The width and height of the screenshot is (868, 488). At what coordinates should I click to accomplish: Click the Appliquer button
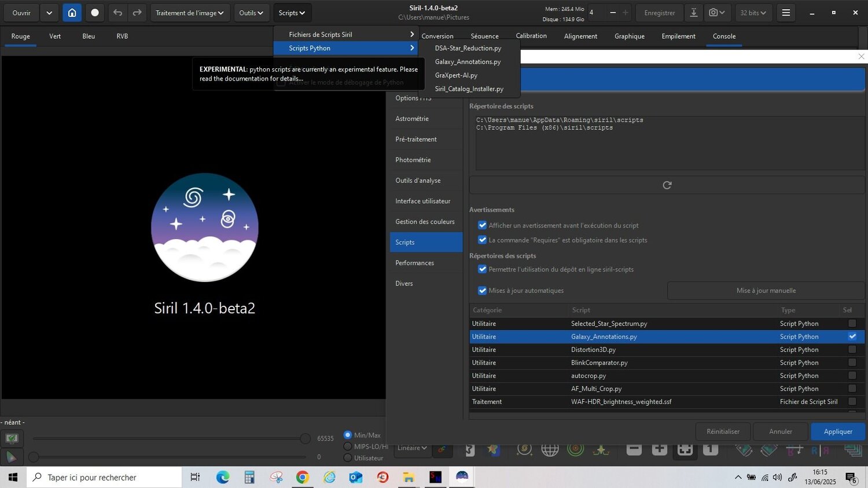point(838,431)
